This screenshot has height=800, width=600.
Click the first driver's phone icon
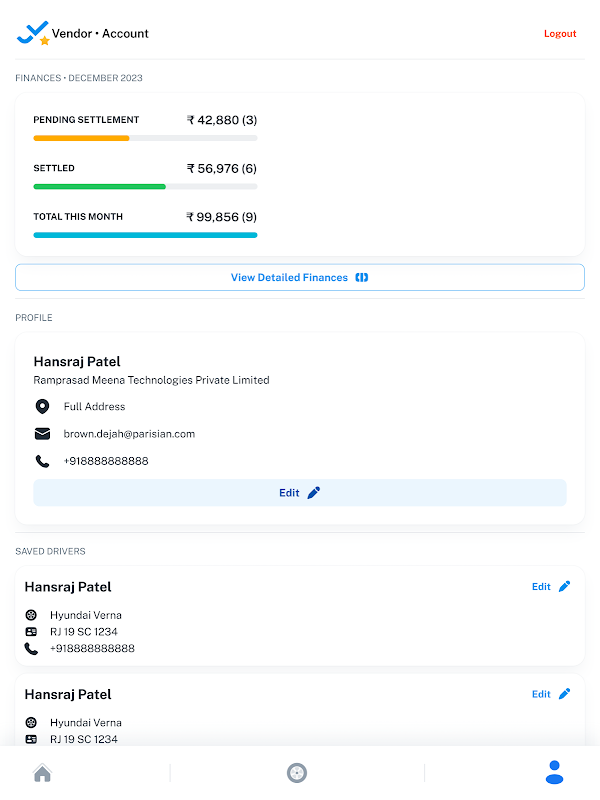pyautogui.click(x=31, y=649)
